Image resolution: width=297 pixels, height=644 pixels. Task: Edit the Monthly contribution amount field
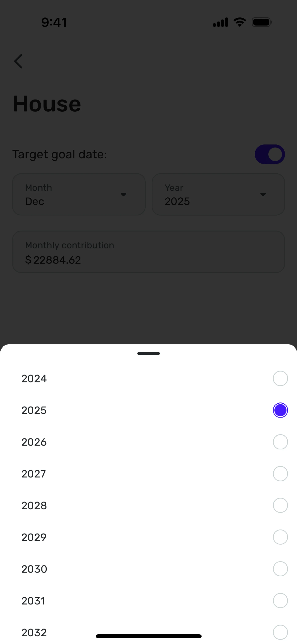[x=148, y=252]
